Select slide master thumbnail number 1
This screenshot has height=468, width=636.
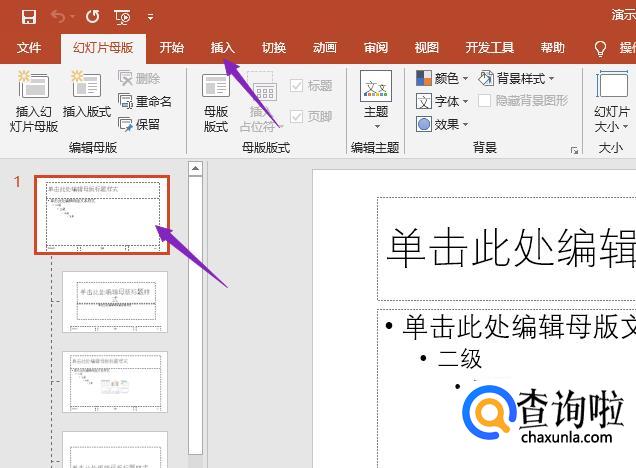pyautogui.click(x=102, y=215)
